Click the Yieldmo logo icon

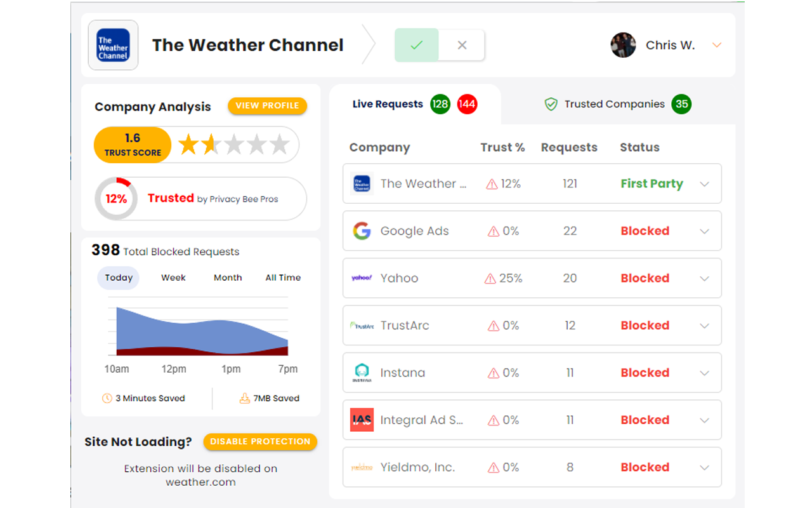[x=362, y=467]
